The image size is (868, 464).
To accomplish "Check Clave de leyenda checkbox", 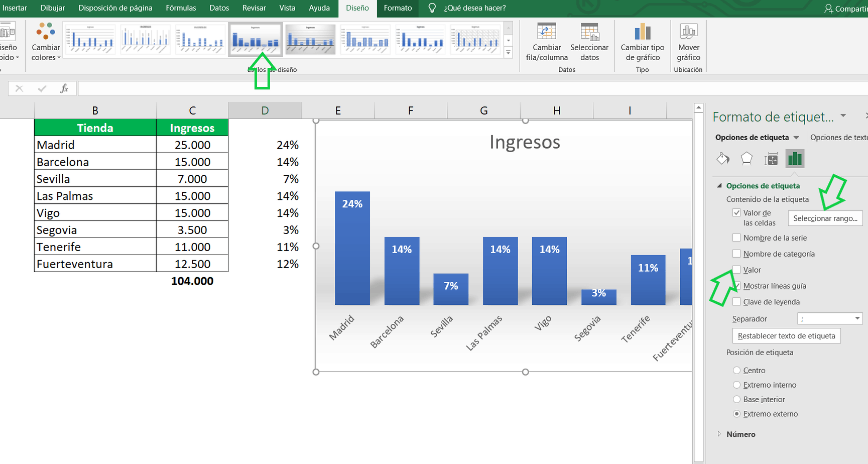I will pos(736,302).
